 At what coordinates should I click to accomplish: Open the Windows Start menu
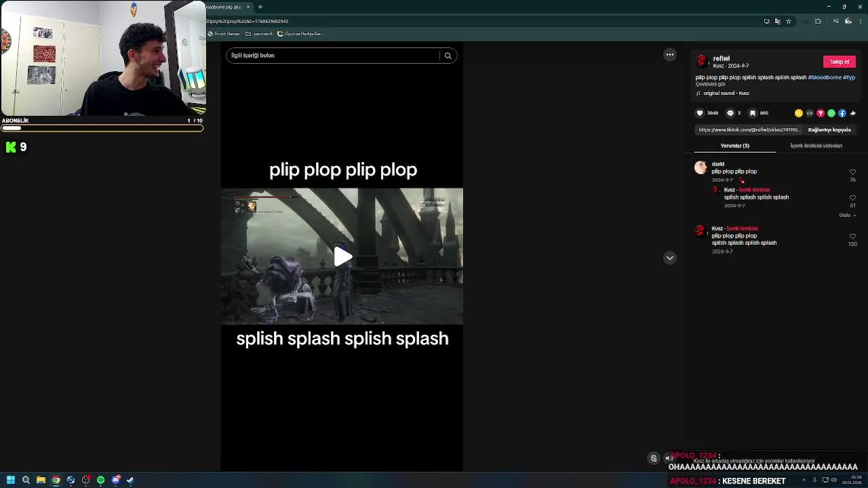(x=11, y=480)
